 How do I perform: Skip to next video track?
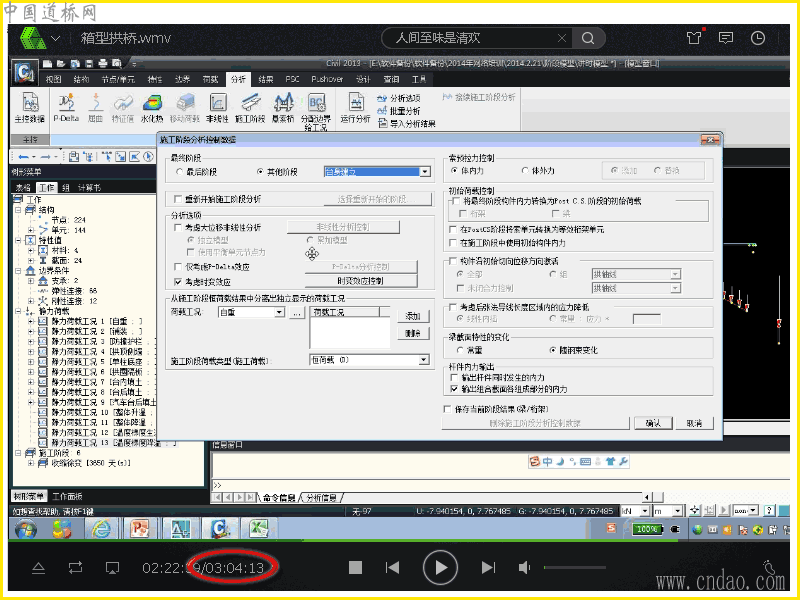(x=488, y=568)
